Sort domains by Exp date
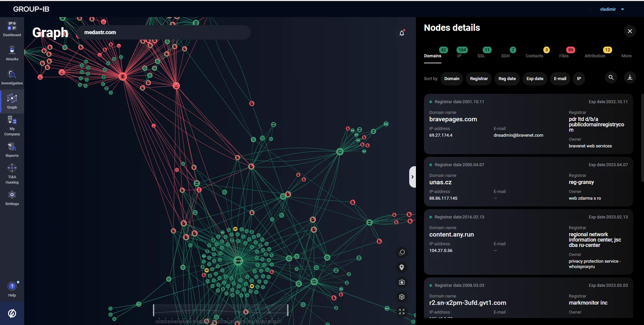This screenshot has width=644, height=325. pyautogui.click(x=535, y=79)
